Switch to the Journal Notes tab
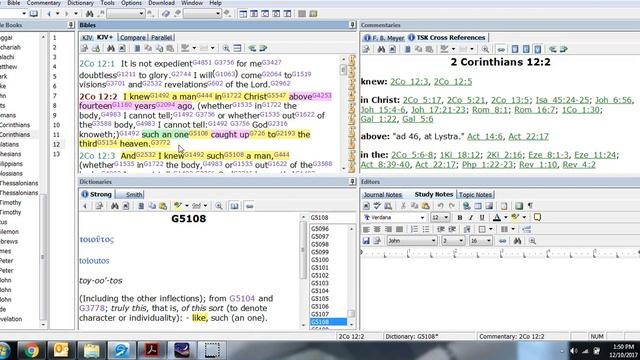 click(x=382, y=195)
